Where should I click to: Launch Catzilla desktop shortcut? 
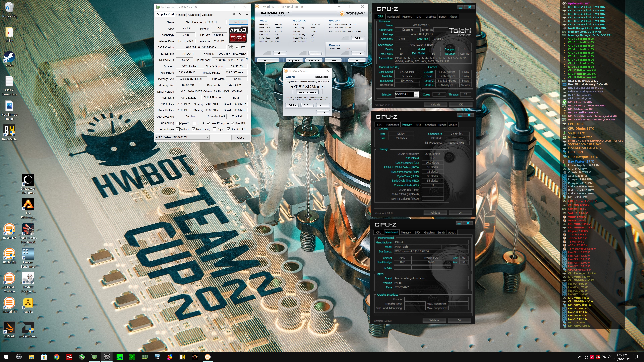[28, 305]
